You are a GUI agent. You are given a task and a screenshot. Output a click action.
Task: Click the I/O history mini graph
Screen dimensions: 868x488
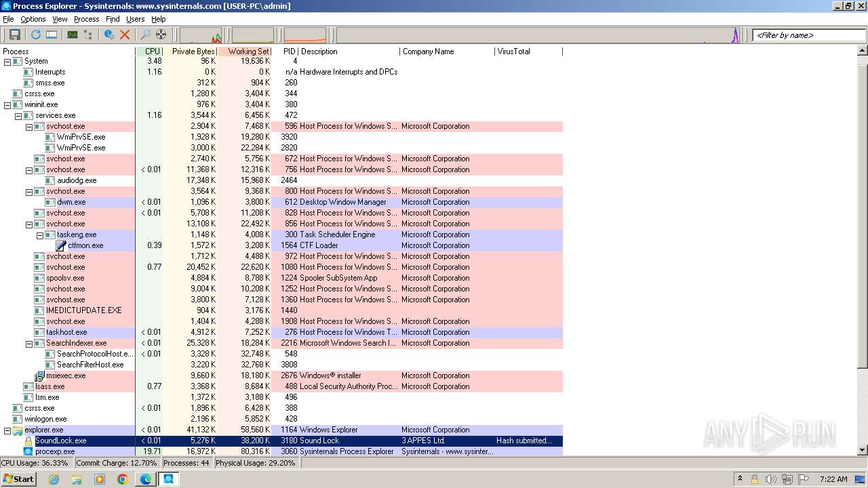(539, 35)
